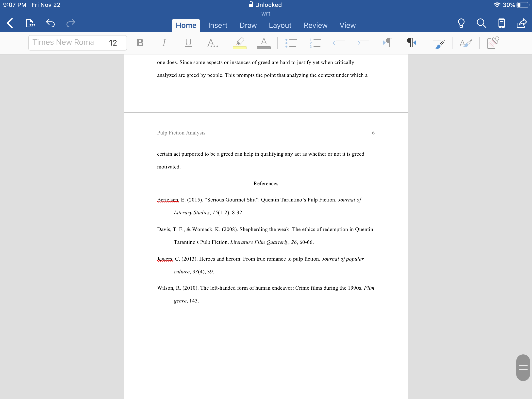
Task: Tap the back arrow to exit document
Action: click(x=10, y=23)
